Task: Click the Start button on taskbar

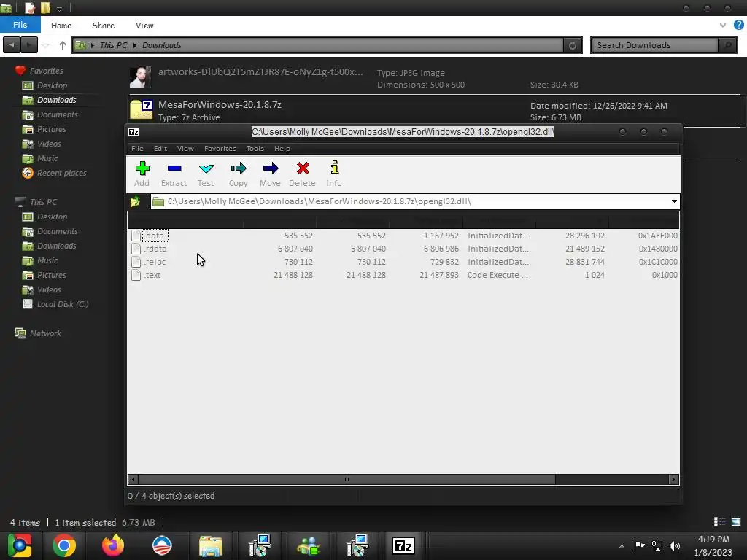Action: pos(20,545)
